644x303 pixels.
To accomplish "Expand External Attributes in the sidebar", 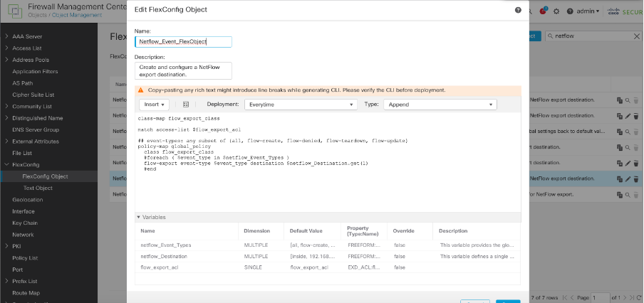I will click(x=7, y=142).
